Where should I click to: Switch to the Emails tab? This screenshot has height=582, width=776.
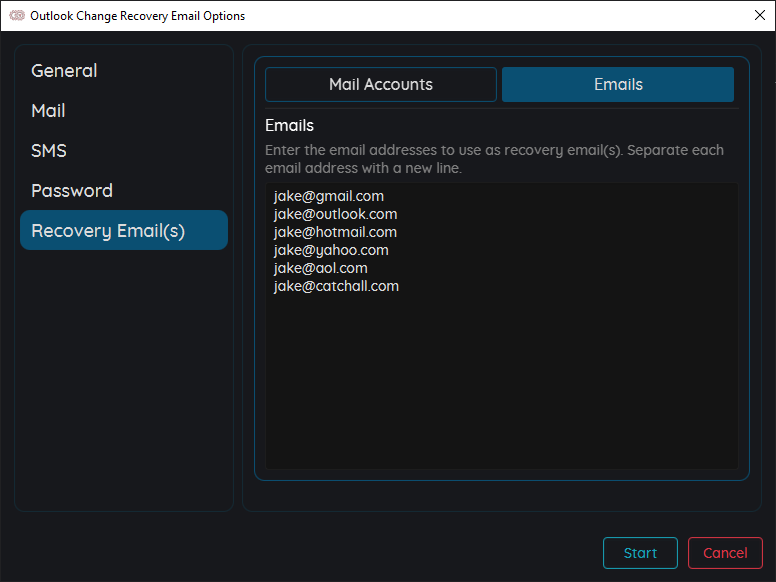click(x=618, y=85)
